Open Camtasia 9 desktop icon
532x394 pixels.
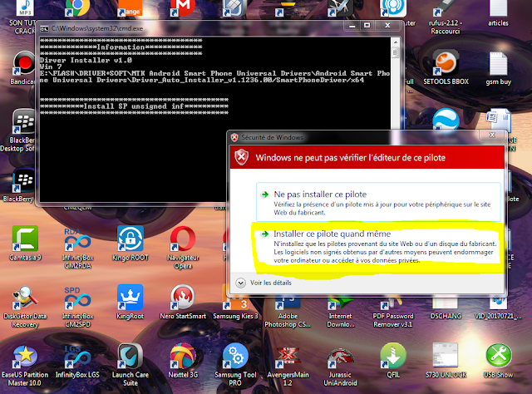point(25,244)
